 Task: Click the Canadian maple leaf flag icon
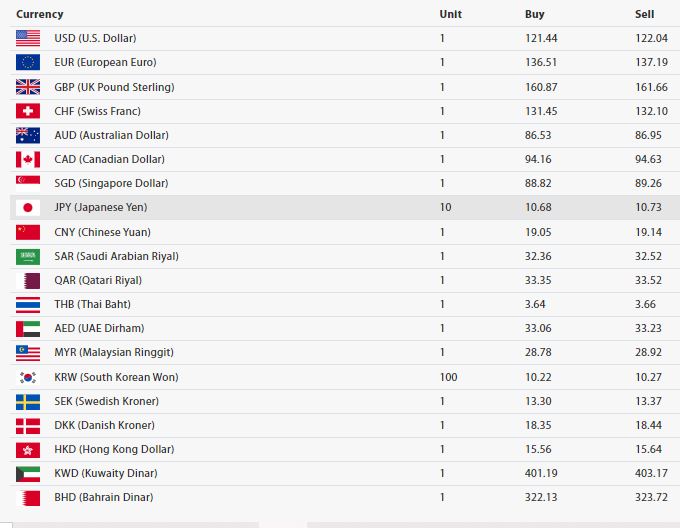[28, 160]
